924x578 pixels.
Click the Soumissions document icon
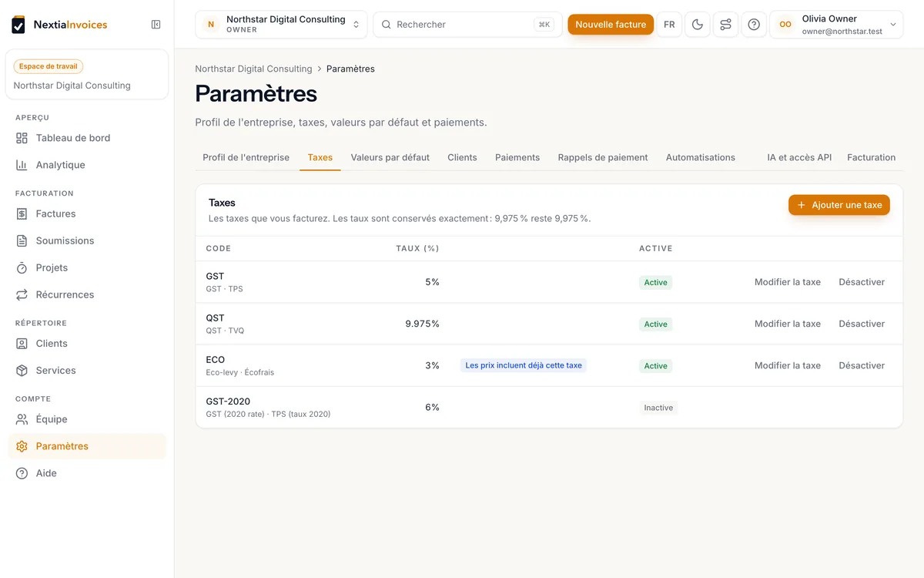pyautogui.click(x=22, y=240)
